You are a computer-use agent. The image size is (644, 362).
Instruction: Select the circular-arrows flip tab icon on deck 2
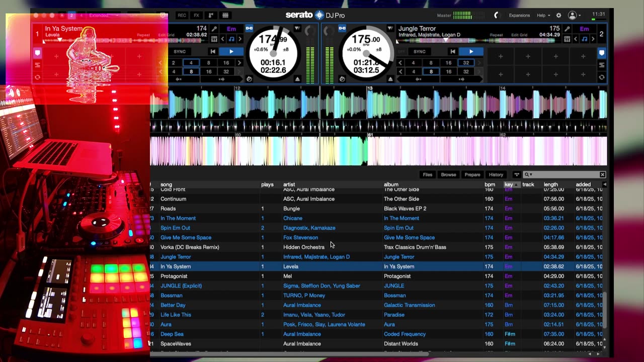coord(601,77)
